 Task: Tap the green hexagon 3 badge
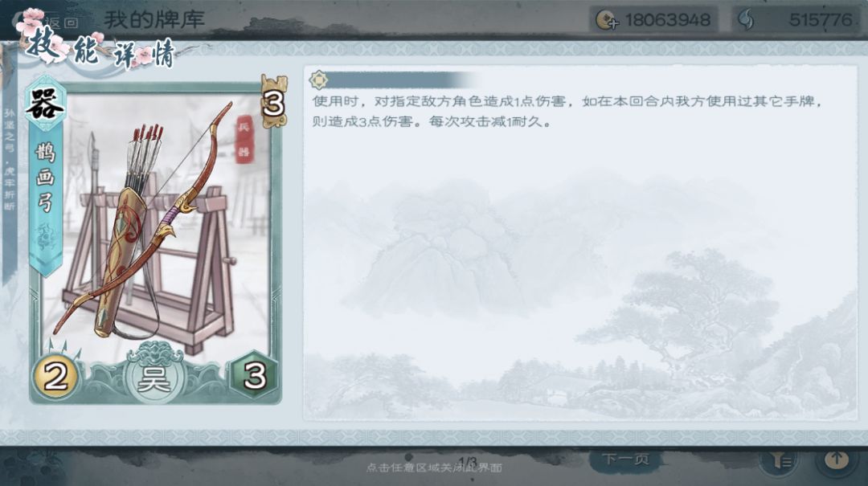pyautogui.click(x=254, y=374)
